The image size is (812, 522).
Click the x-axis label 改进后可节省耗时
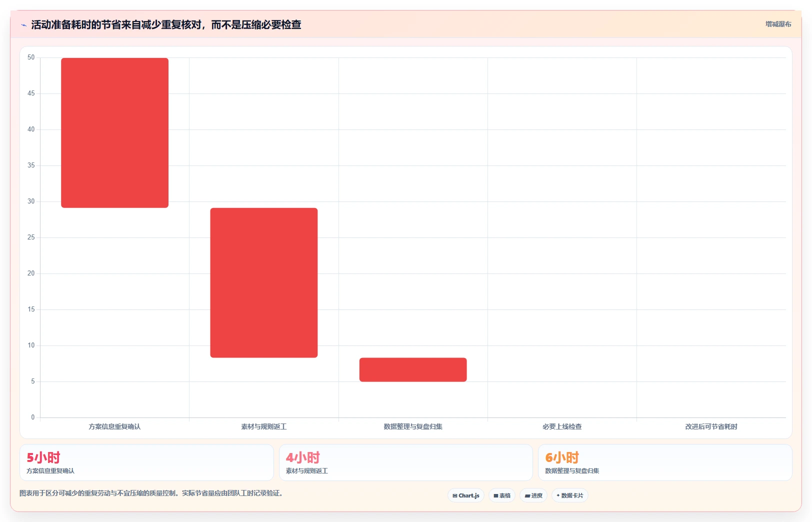[x=711, y=426]
